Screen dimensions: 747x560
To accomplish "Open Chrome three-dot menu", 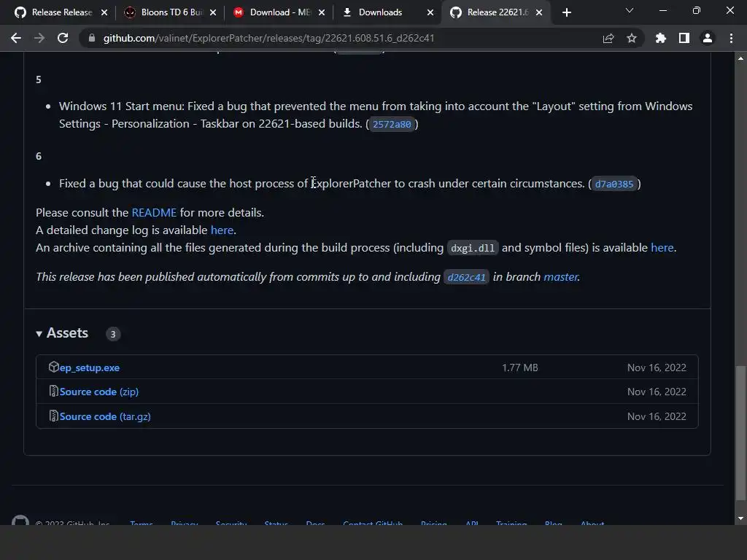I will point(731,38).
